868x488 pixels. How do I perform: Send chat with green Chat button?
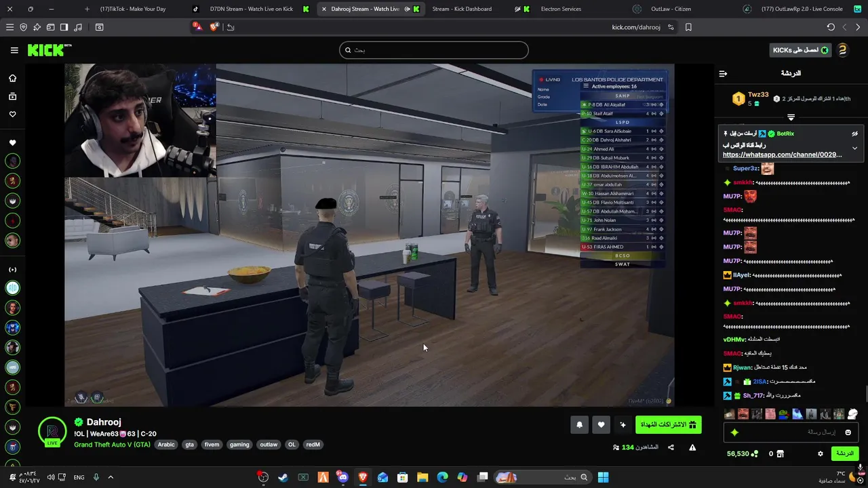click(844, 453)
